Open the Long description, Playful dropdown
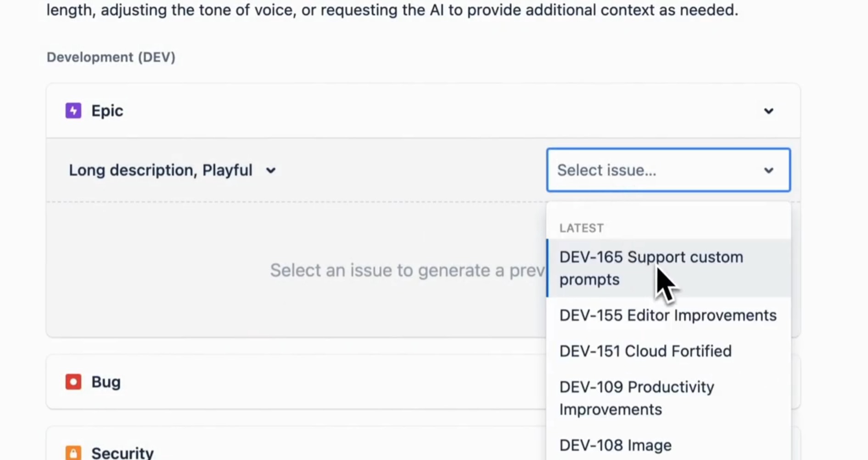Viewport: 868px width, 460px height. coord(172,170)
